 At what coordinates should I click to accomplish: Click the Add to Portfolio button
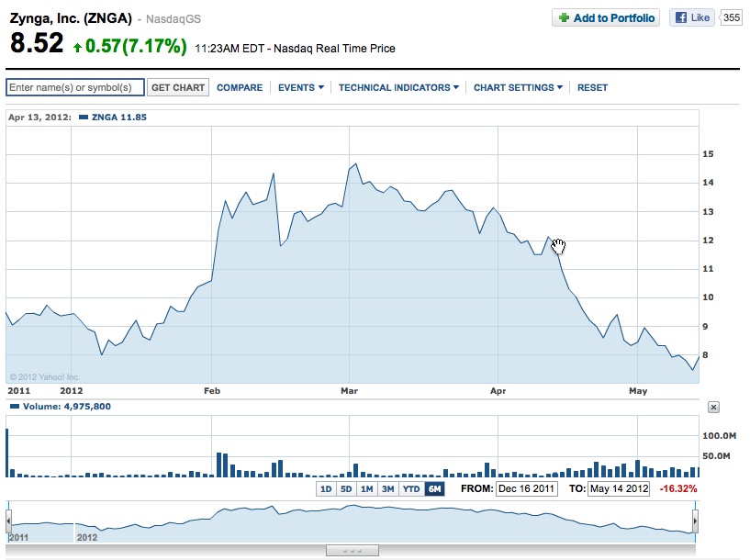click(606, 18)
